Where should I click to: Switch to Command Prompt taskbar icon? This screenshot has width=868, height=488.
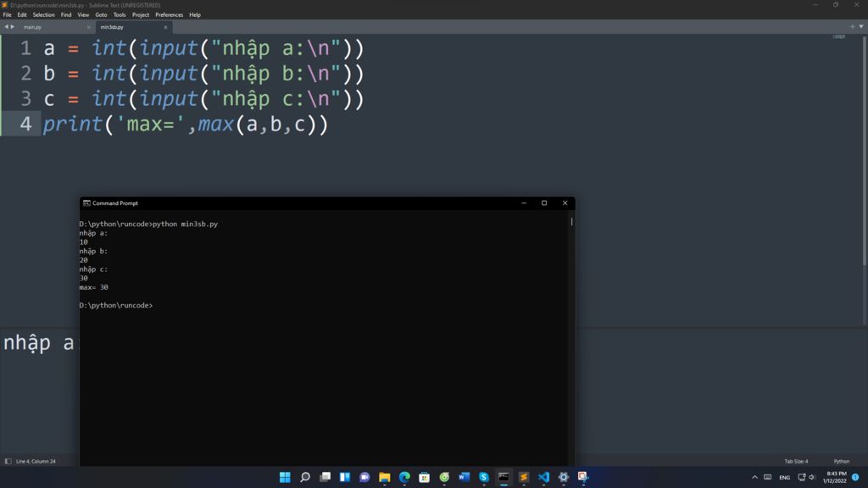pos(504,477)
